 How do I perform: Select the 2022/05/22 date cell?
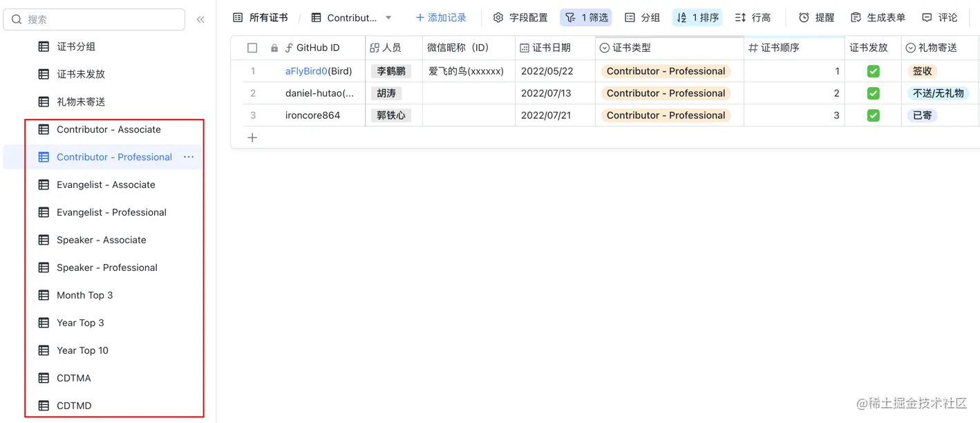click(x=555, y=71)
